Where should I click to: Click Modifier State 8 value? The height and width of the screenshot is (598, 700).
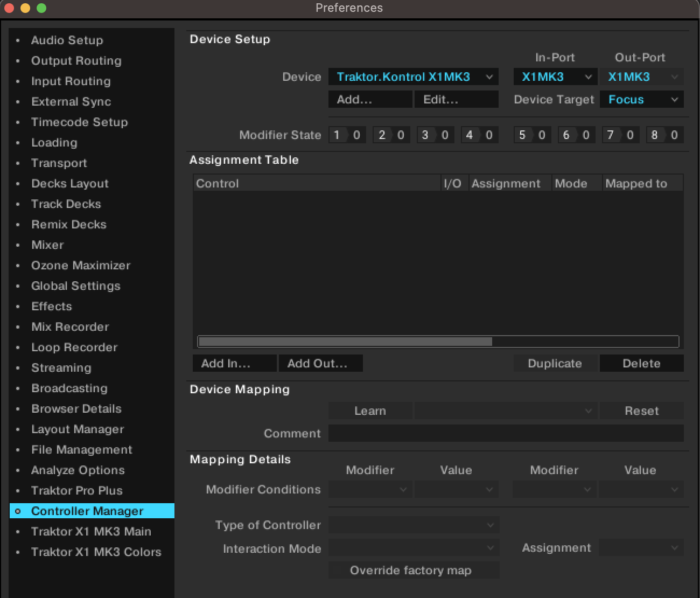(x=674, y=135)
